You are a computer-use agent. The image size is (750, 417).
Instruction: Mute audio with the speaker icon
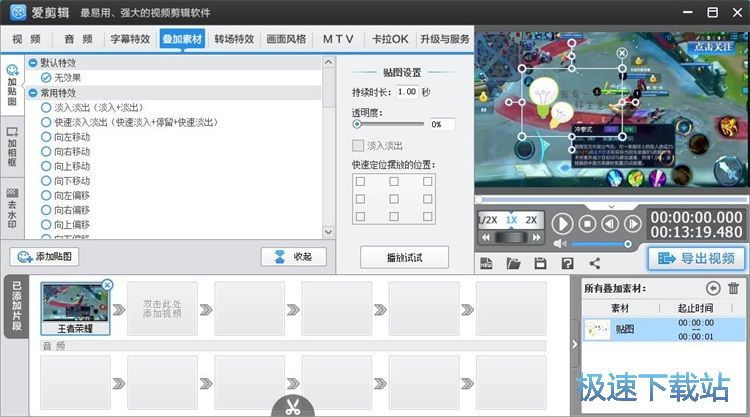[x=560, y=244]
